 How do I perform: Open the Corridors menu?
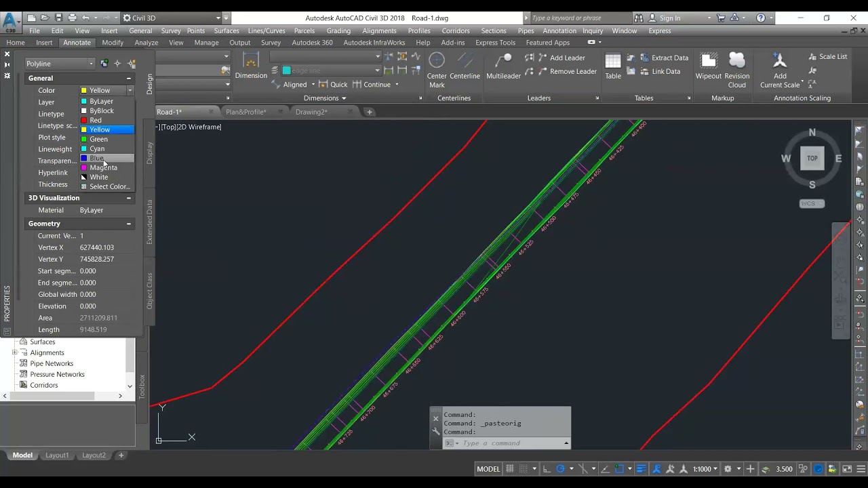tap(456, 30)
